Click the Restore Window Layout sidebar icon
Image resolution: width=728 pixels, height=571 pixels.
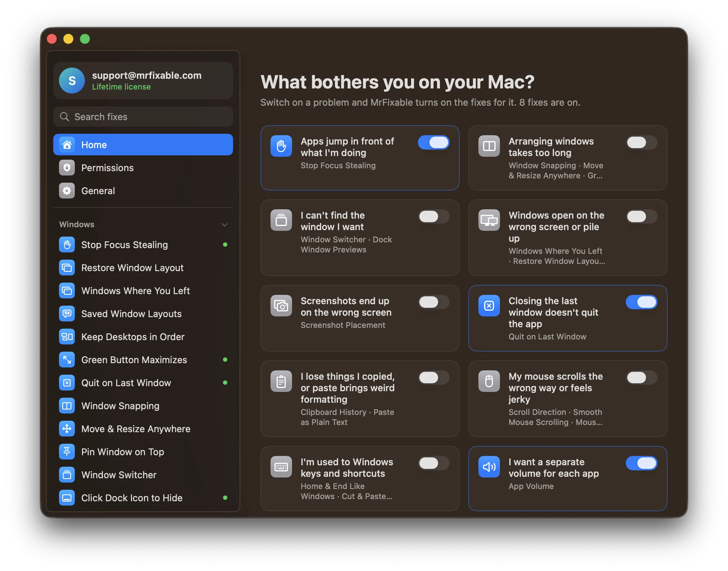coord(67,268)
